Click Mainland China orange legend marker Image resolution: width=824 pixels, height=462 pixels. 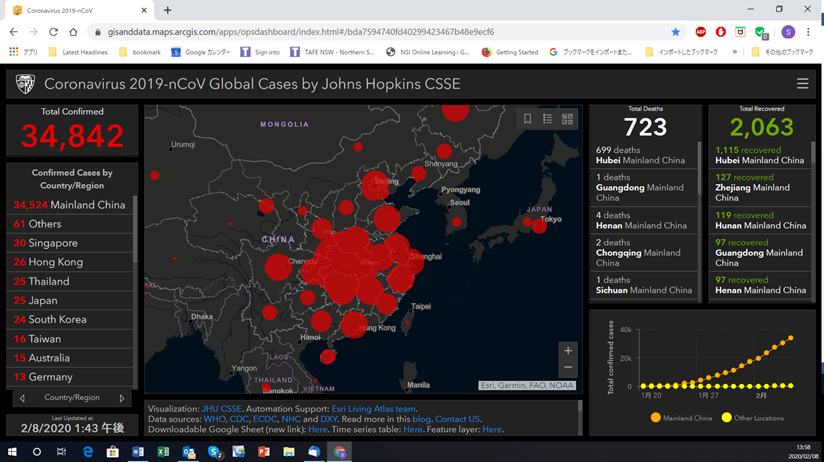click(655, 418)
